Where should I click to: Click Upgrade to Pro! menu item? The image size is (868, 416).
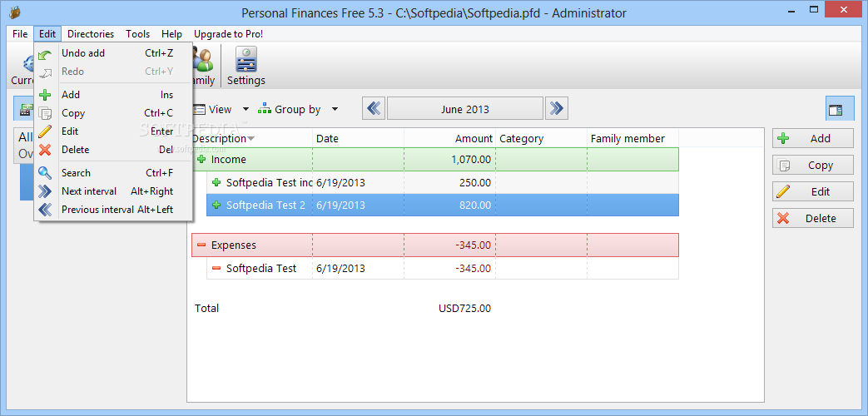229,34
